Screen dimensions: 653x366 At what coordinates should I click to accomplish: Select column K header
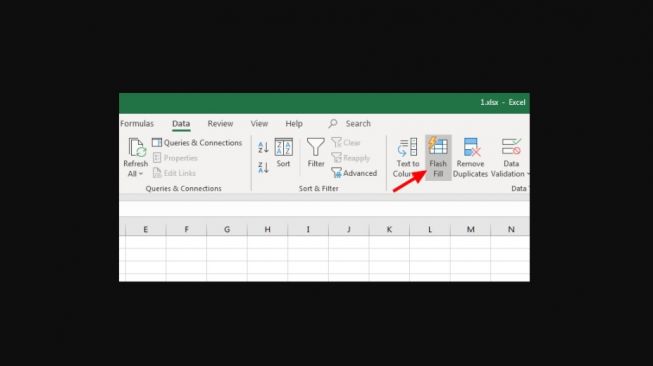pos(389,229)
